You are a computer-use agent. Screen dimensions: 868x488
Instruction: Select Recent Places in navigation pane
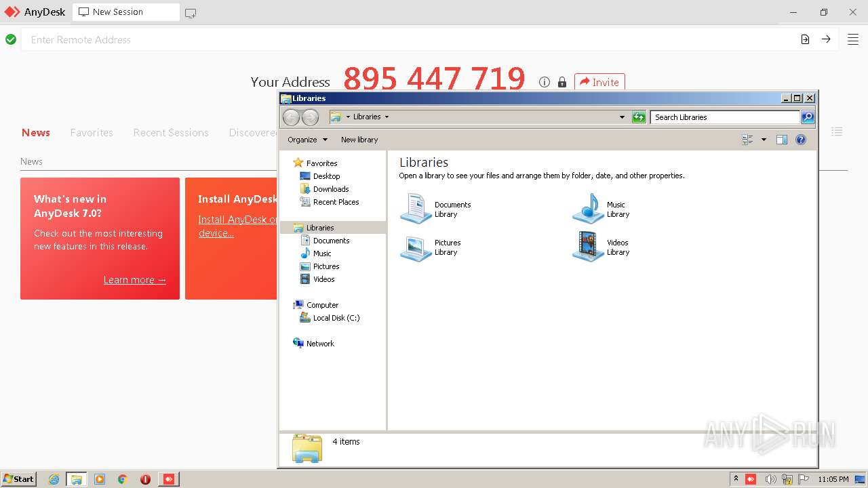tap(336, 202)
